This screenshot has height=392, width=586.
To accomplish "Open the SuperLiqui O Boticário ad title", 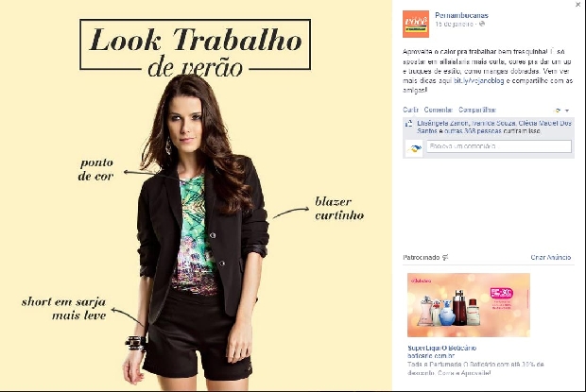I will click(x=441, y=348).
